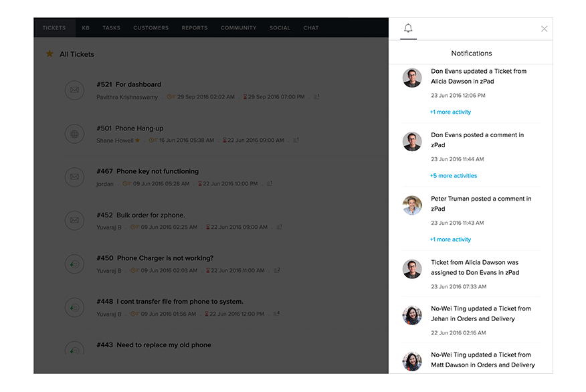Expand +1 more activity under Don Evans ticket update
The image size is (586, 392).
(x=450, y=112)
